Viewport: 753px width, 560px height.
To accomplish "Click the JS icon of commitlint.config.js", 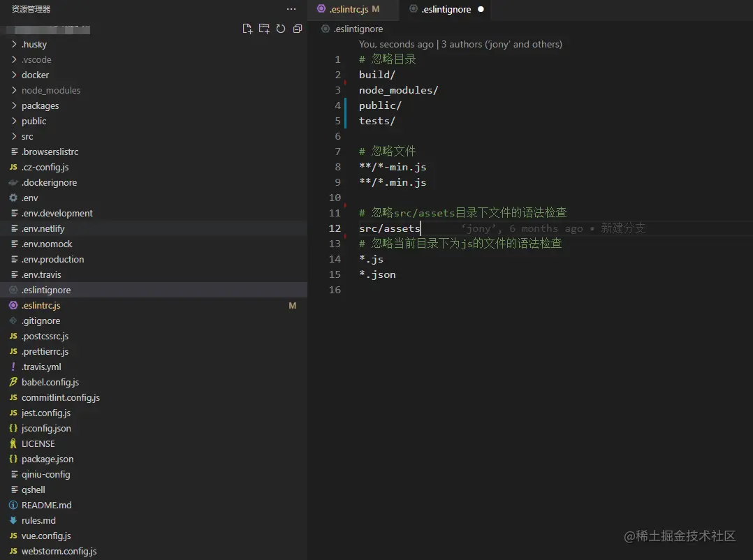I will [x=13, y=397].
